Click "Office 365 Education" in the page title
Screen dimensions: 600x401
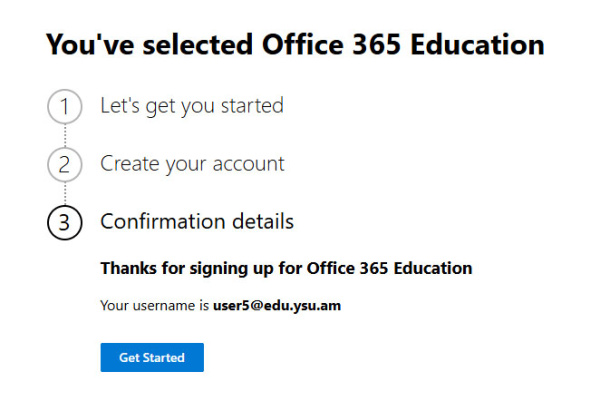[402, 45]
